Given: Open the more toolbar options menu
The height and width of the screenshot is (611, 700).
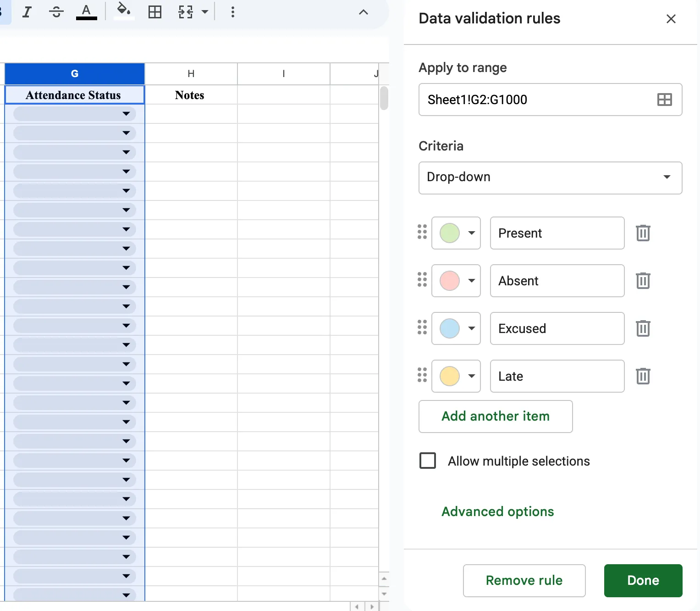Looking at the screenshot, I should point(233,12).
